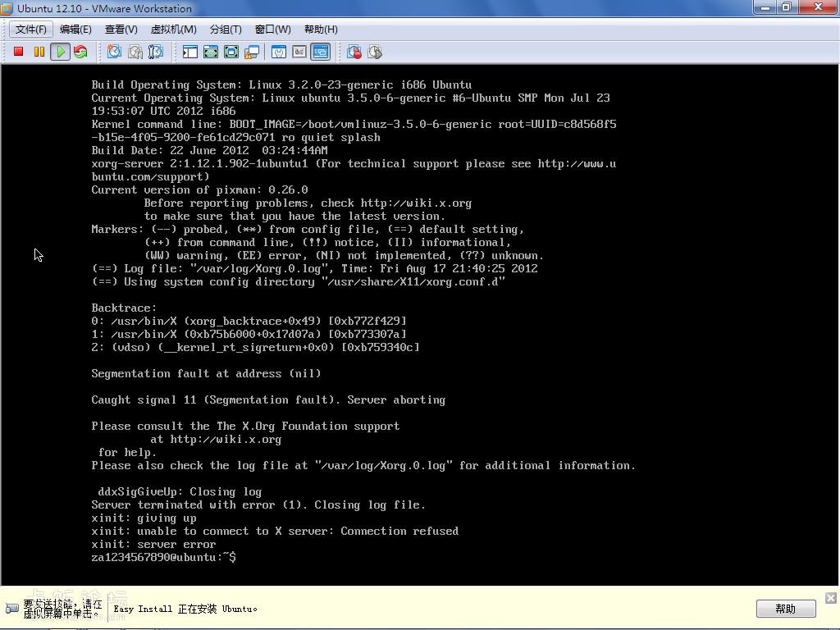Click the replay recording icon in the toolbar
The image size is (840, 630).
375,52
